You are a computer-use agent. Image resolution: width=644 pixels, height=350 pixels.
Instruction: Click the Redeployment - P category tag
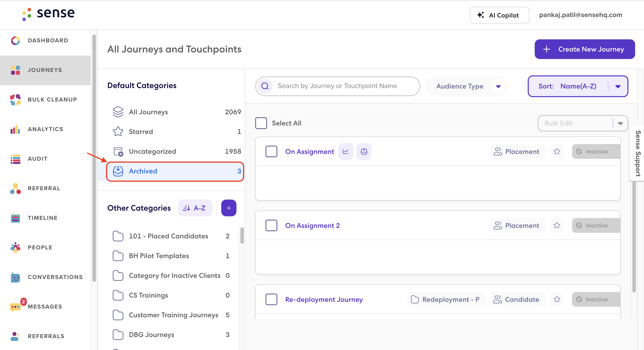click(446, 299)
